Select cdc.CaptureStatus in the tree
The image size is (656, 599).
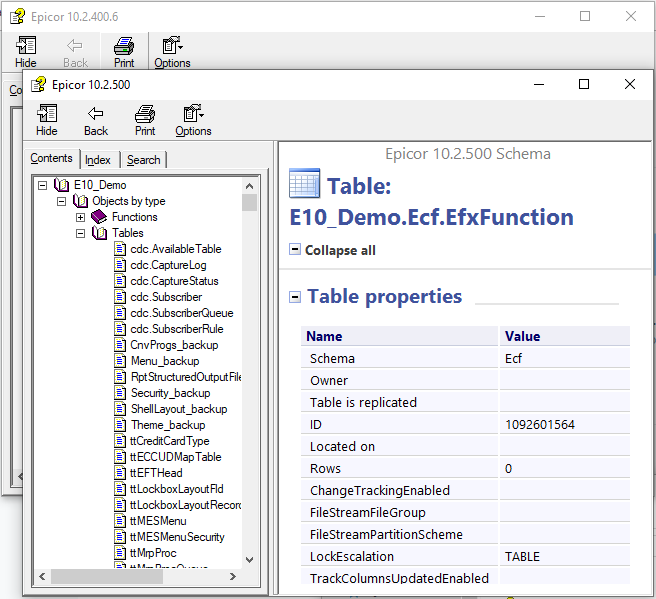tap(174, 281)
